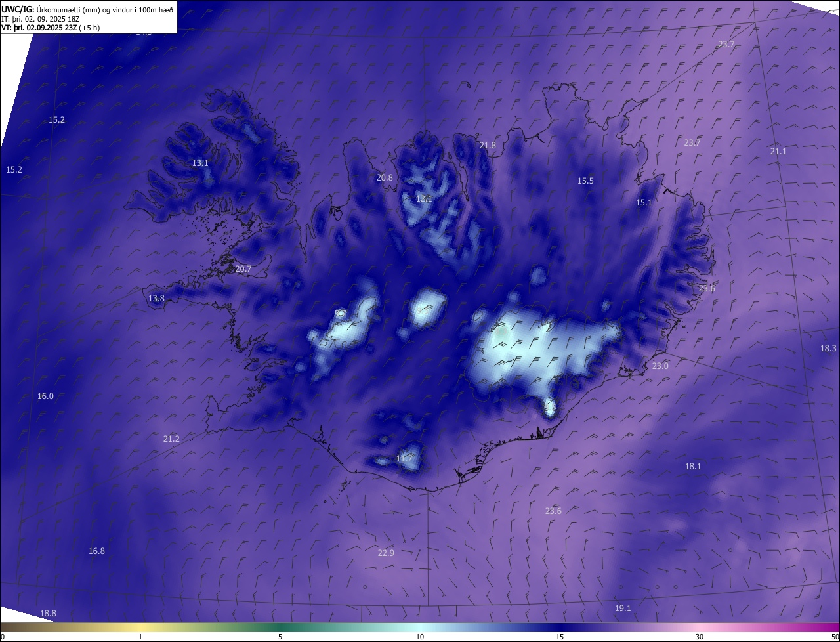Click the UWC/IG Úrkomumætti title text
The image size is (840, 642).
point(87,9)
